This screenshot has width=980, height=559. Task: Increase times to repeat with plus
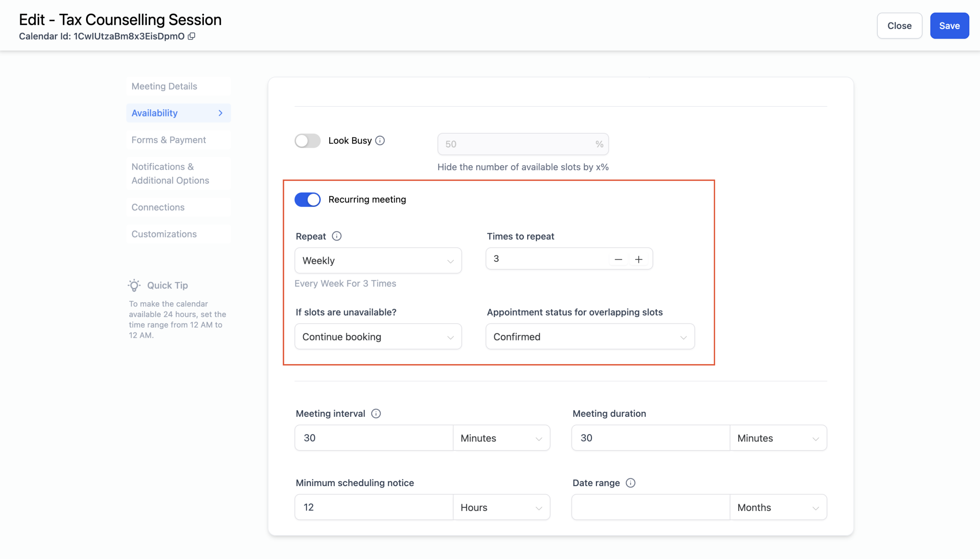(638, 260)
